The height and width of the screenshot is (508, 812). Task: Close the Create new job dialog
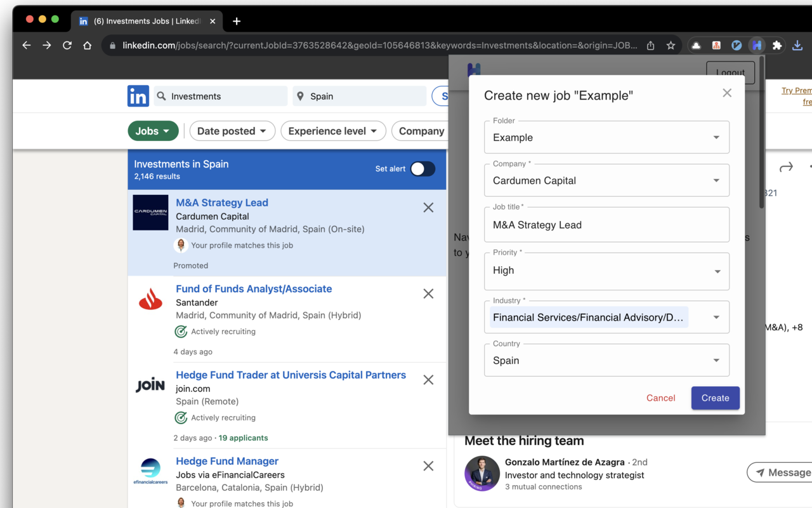pyautogui.click(x=727, y=93)
